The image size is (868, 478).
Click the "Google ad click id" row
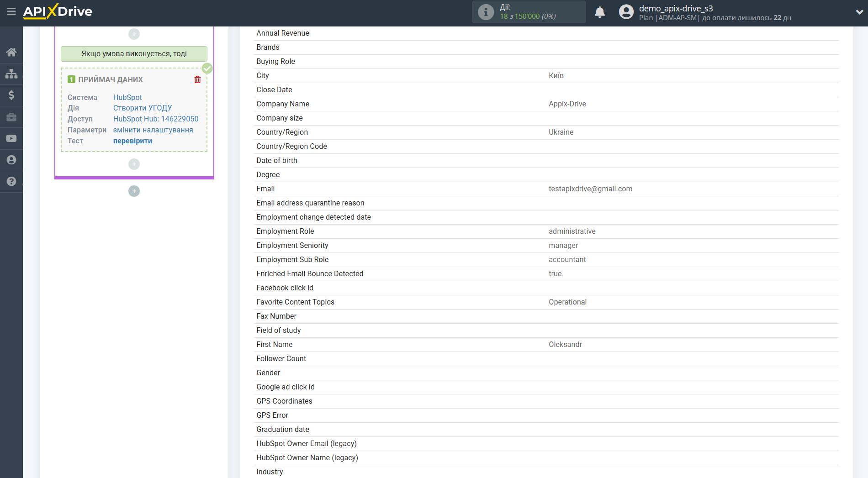(x=546, y=387)
